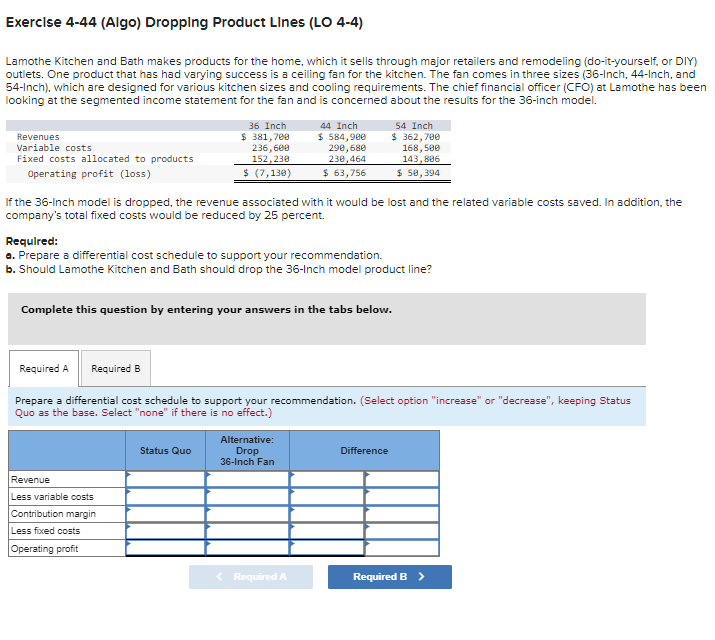
Task: Click the disabled previous Required A button
Action: click(251, 577)
